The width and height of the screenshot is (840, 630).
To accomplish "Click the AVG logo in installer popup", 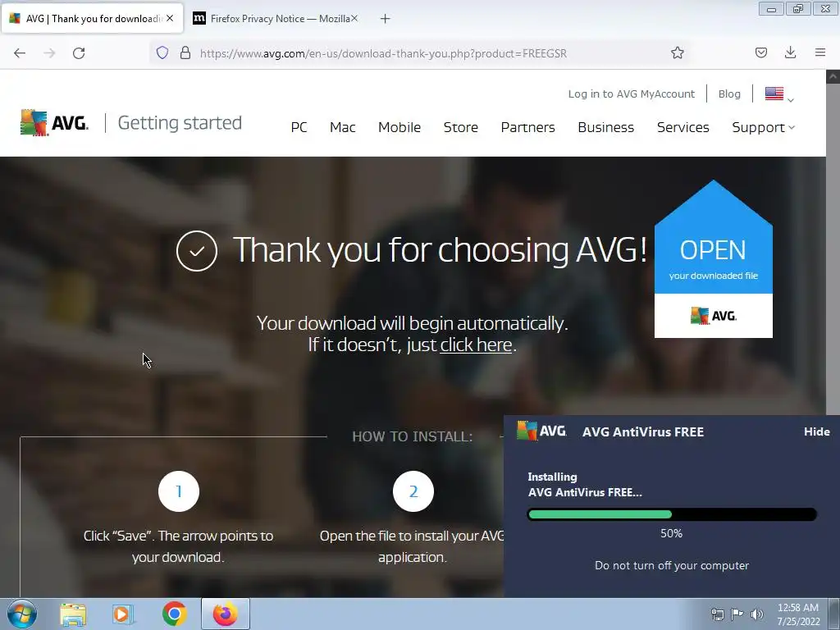I will click(541, 431).
